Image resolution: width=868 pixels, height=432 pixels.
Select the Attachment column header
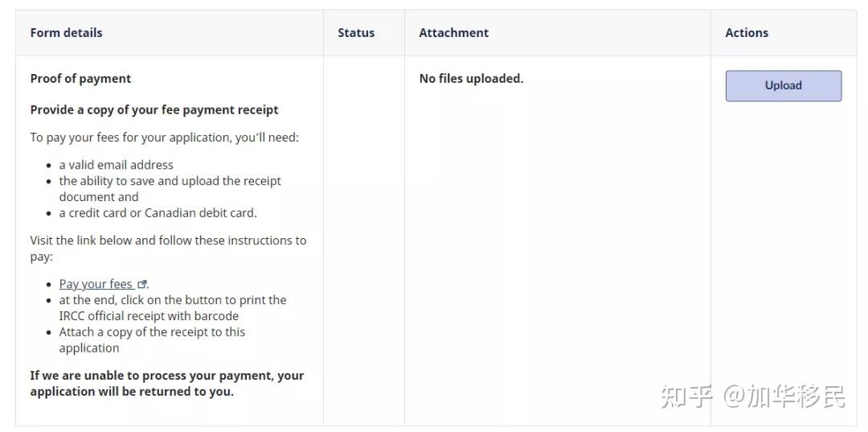coord(453,33)
